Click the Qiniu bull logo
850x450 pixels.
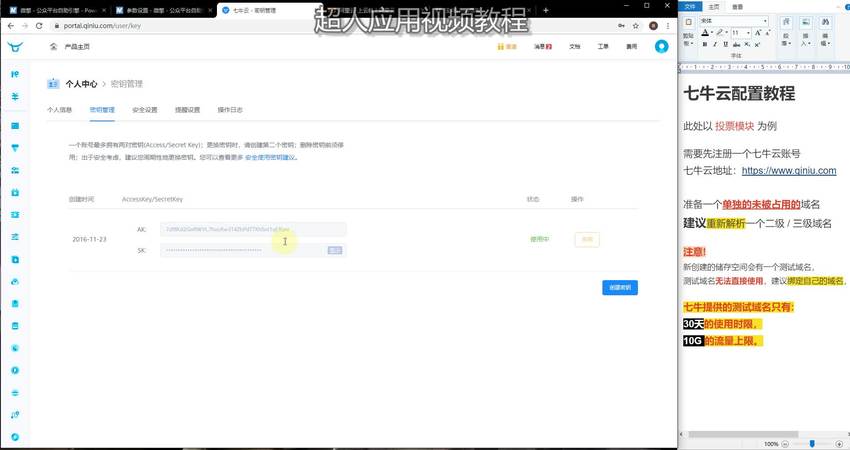[x=15, y=47]
